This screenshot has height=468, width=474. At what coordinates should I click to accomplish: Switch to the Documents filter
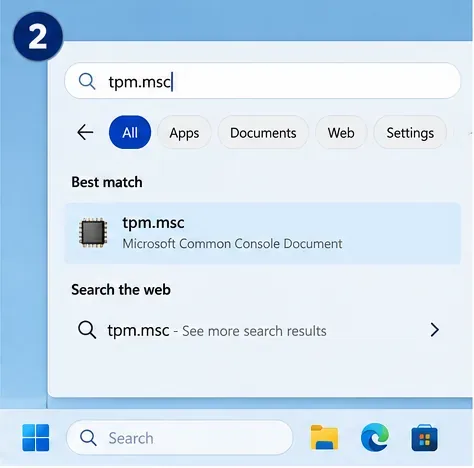263,132
